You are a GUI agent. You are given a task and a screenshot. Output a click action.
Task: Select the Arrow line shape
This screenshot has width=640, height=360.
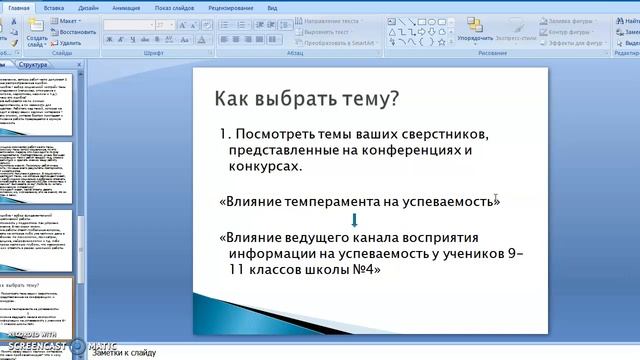pos(412,22)
